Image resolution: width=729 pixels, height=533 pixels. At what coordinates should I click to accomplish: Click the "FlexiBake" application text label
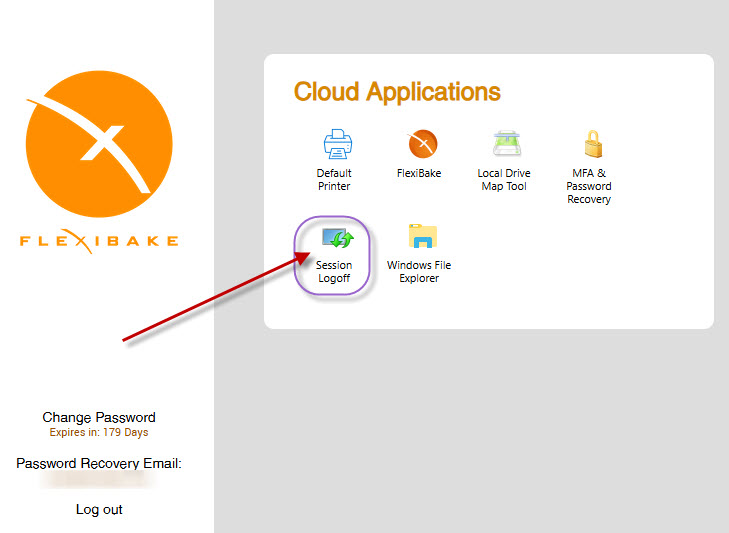tap(419, 174)
